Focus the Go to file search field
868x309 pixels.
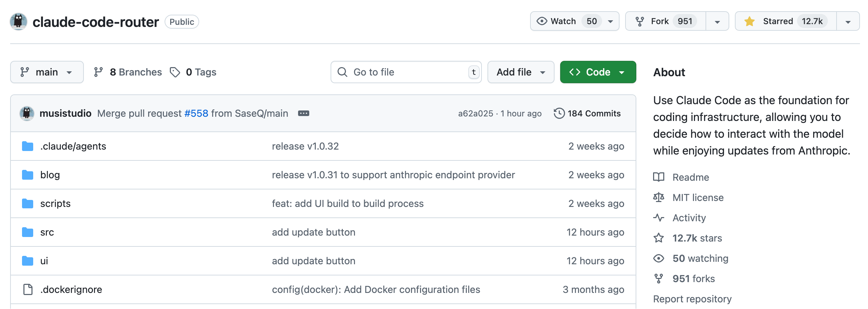(x=406, y=72)
